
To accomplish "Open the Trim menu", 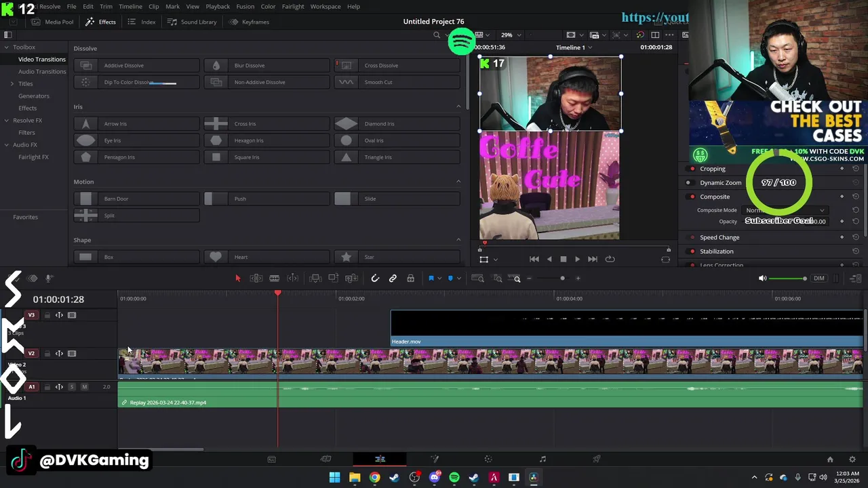I will tap(106, 6).
